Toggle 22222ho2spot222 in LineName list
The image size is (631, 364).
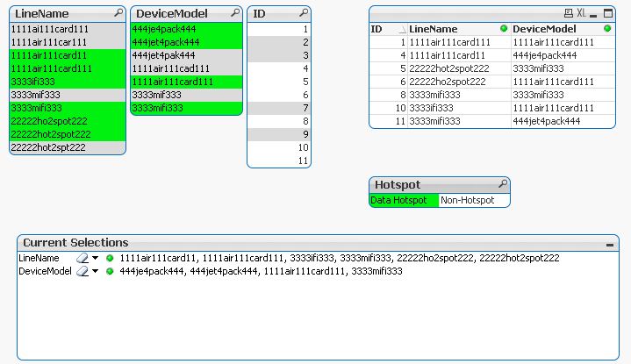[x=68, y=121]
